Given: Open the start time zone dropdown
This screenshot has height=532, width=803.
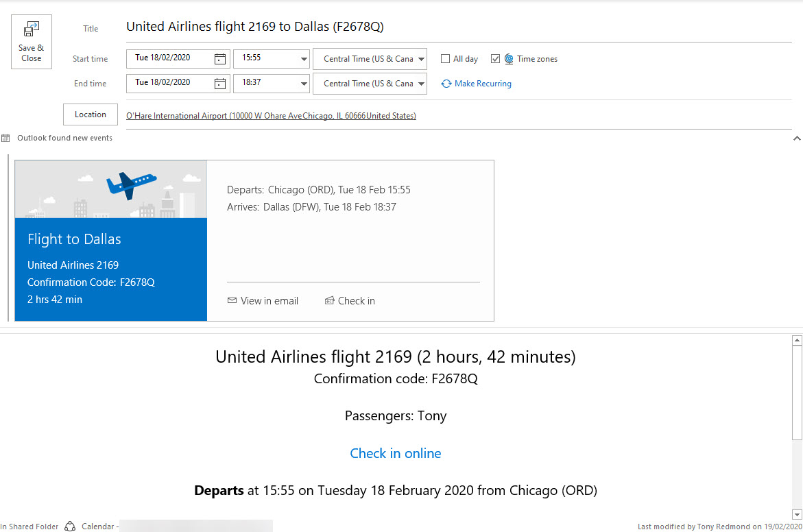Looking at the screenshot, I should [421, 59].
